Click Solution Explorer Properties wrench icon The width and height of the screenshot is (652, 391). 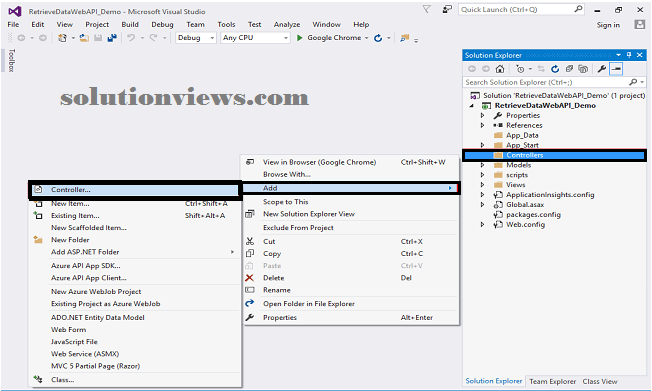click(x=602, y=69)
